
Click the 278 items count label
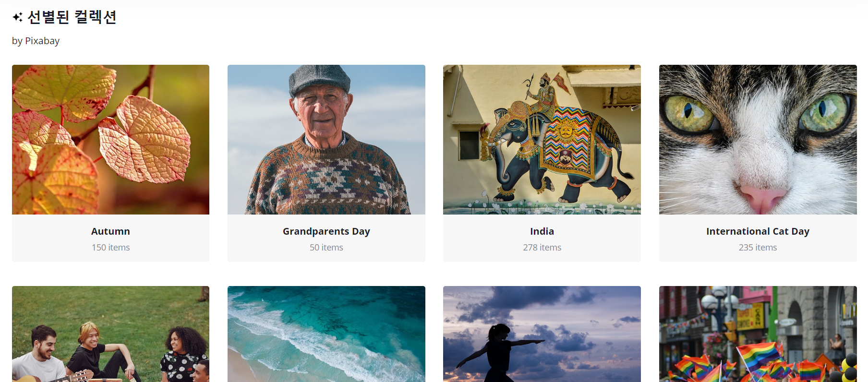click(x=542, y=248)
